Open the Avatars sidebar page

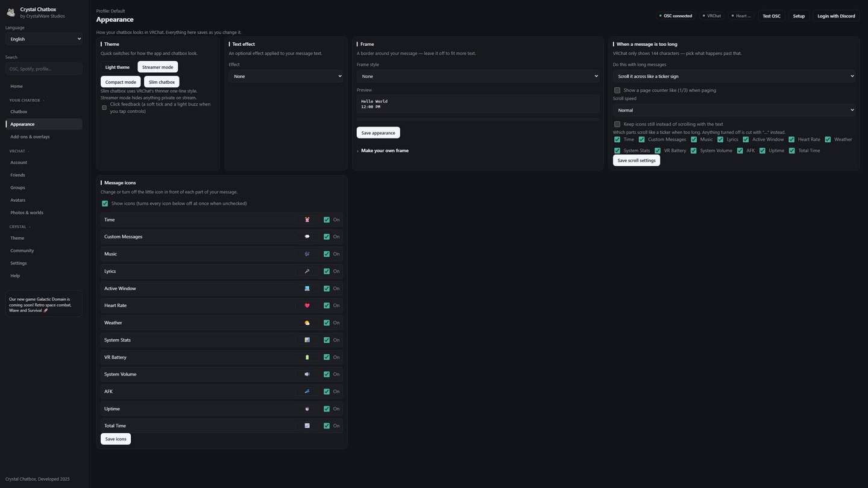[44, 200]
